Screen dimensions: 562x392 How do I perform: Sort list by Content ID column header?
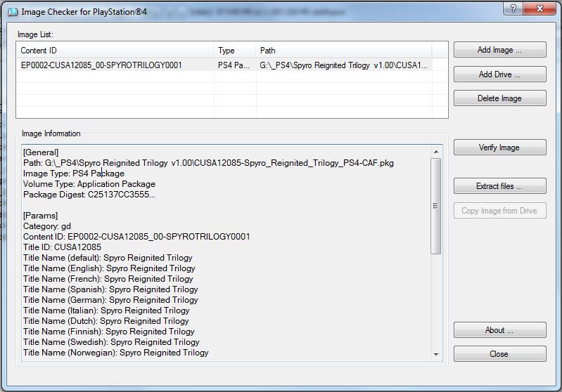pos(115,51)
